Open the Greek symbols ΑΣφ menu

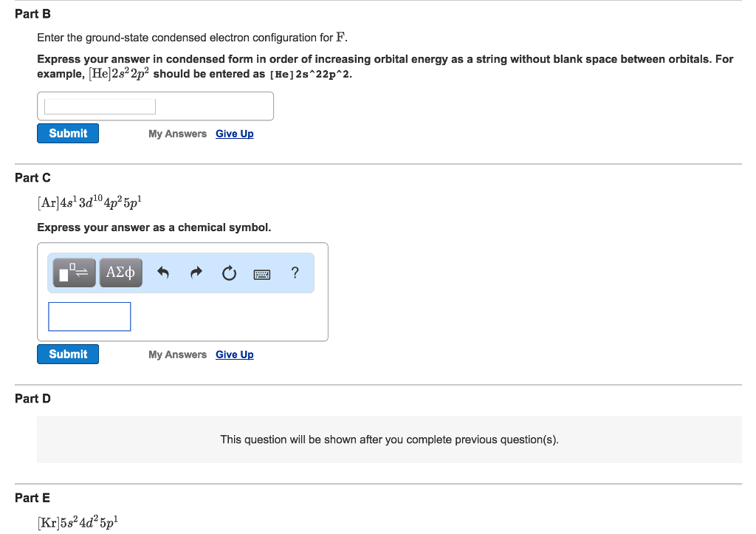[x=120, y=273]
